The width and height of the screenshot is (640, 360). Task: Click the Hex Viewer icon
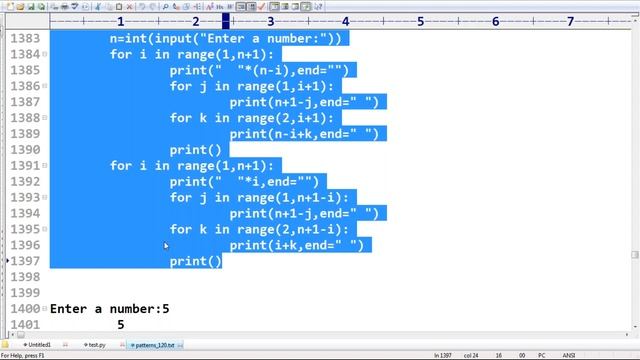(220, 7)
